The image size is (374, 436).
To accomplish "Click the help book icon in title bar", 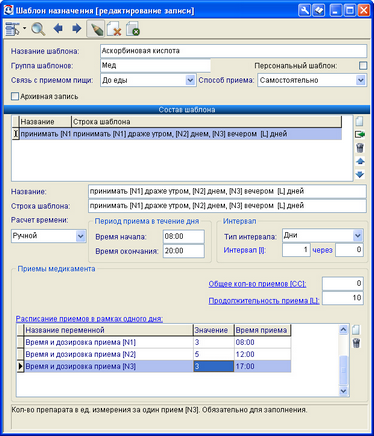I will pyautogui.click(x=319, y=11).
